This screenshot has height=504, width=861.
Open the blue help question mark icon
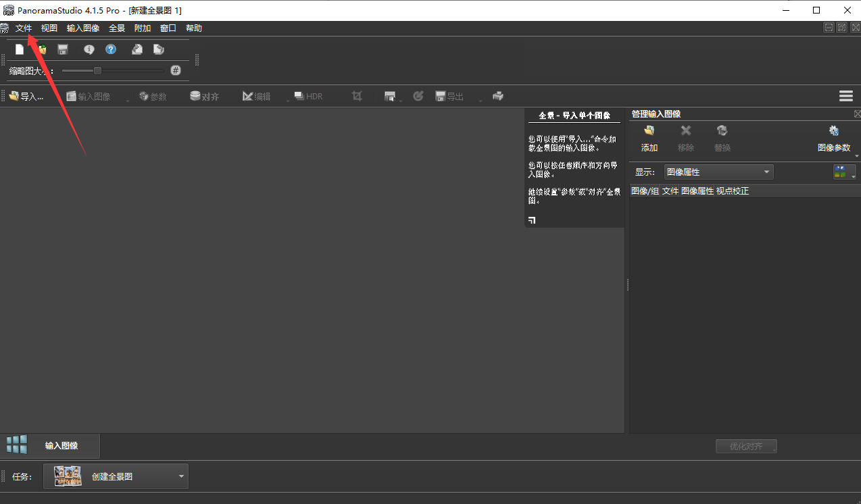tap(111, 49)
